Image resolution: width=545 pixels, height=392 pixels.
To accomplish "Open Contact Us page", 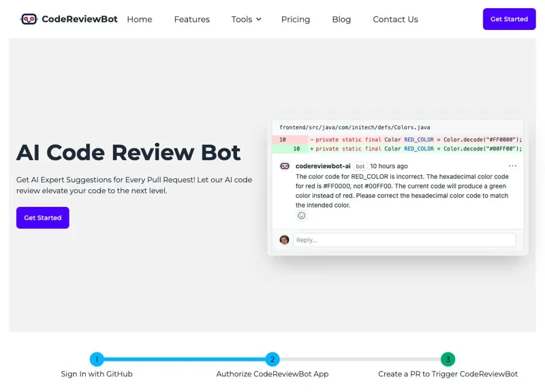I will pyautogui.click(x=395, y=20).
